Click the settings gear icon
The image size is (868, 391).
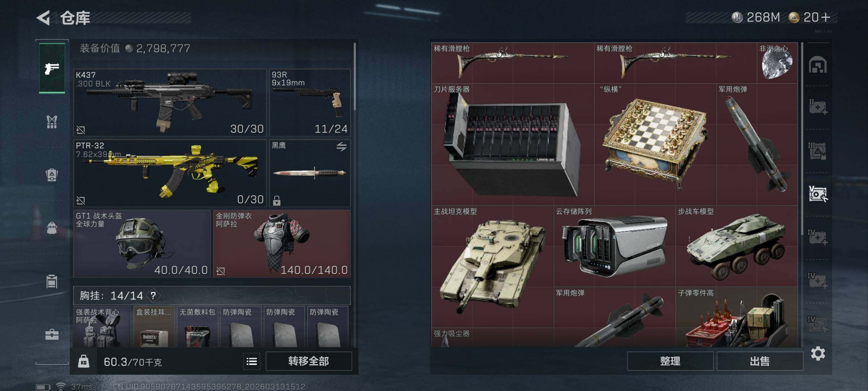click(818, 353)
